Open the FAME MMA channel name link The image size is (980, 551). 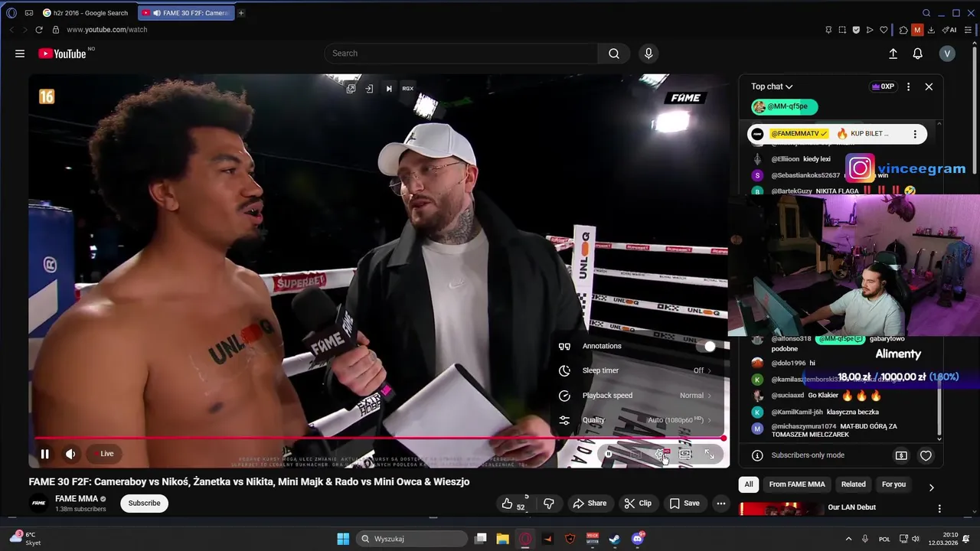[x=77, y=499]
